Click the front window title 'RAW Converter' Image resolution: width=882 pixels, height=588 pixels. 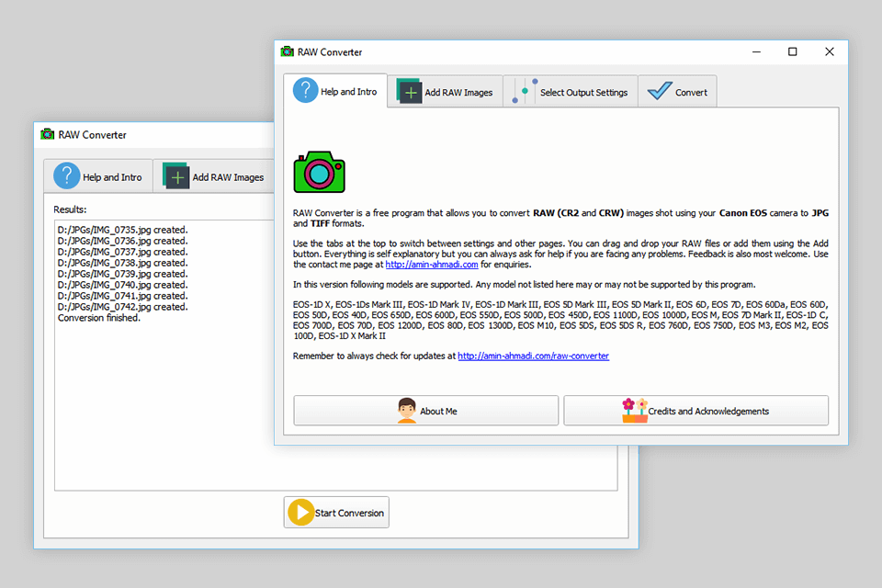click(330, 52)
